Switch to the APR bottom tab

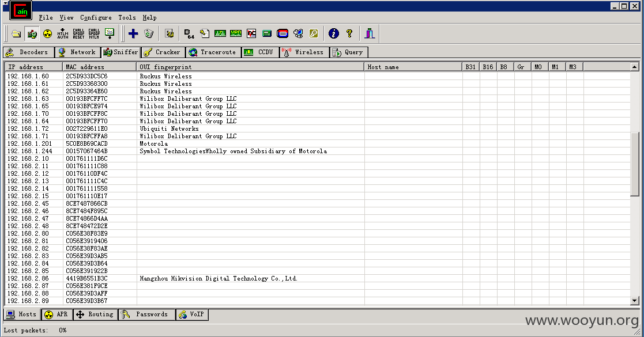click(57, 315)
